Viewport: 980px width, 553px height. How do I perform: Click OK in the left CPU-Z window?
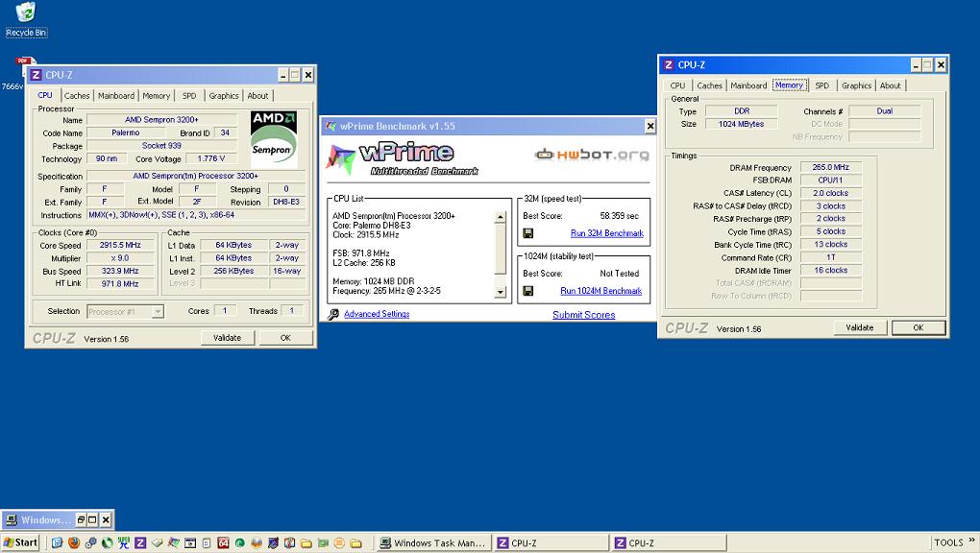[285, 337]
